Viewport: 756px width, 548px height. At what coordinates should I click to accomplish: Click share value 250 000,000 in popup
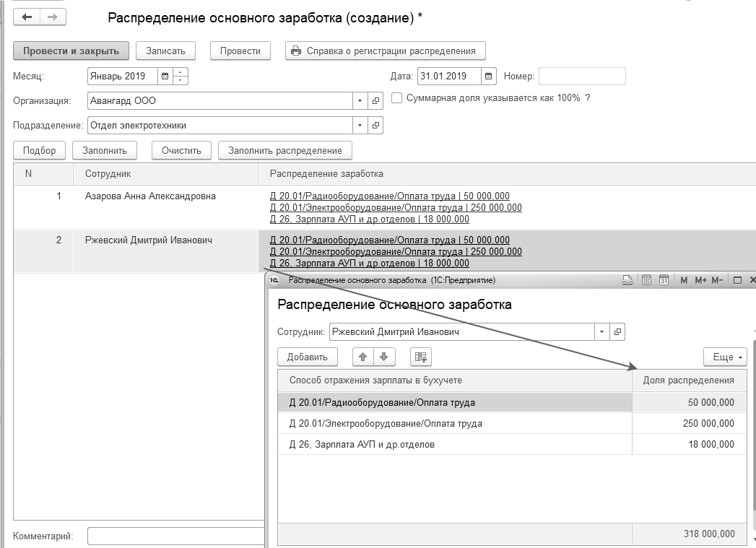pos(708,424)
